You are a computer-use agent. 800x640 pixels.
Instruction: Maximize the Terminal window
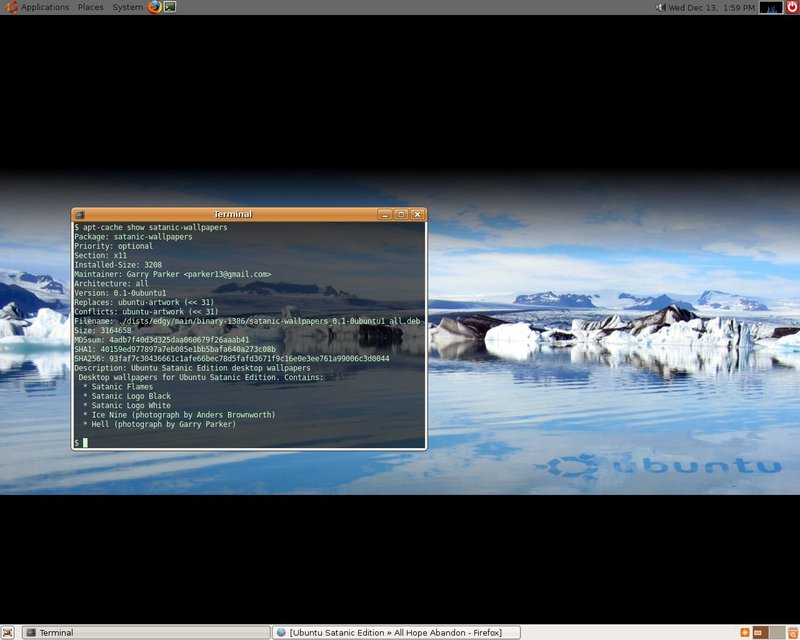coord(401,214)
